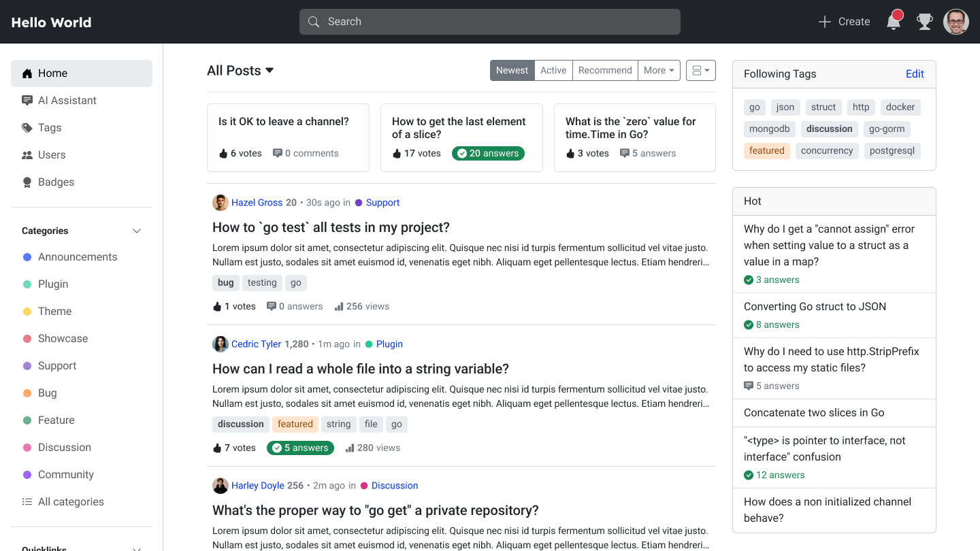The image size is (980, 551).
Task: Open the Home sidebar icon
Action: pyautogui.click(x=27, y=73)
